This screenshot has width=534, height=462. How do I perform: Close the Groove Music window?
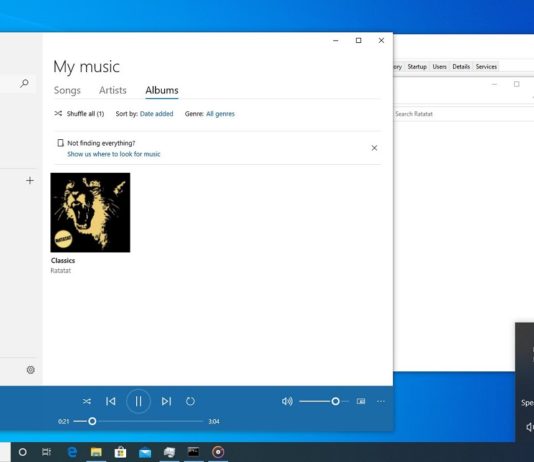point(381,41)
